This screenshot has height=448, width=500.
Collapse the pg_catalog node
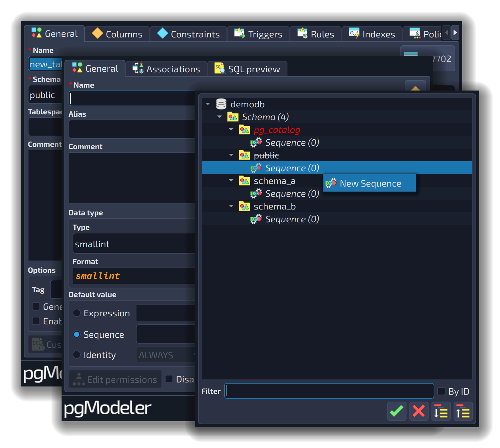click(x=231, y=129)
